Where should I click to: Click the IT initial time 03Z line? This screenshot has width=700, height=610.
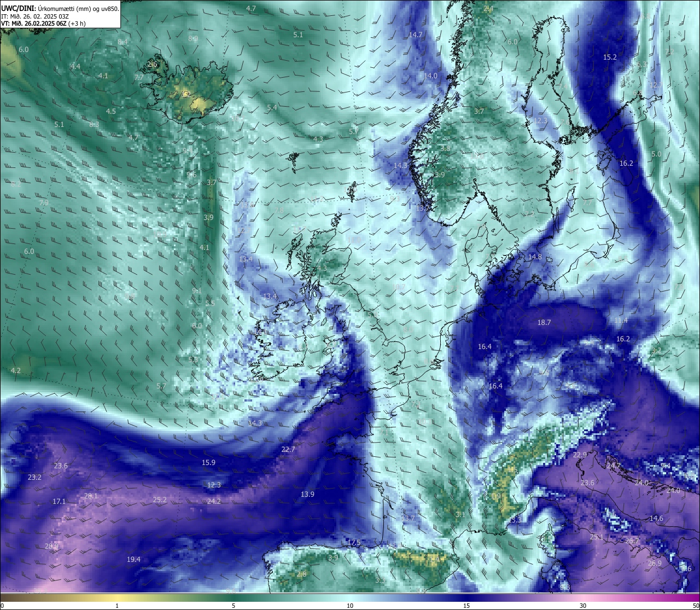tap(35, 16)
